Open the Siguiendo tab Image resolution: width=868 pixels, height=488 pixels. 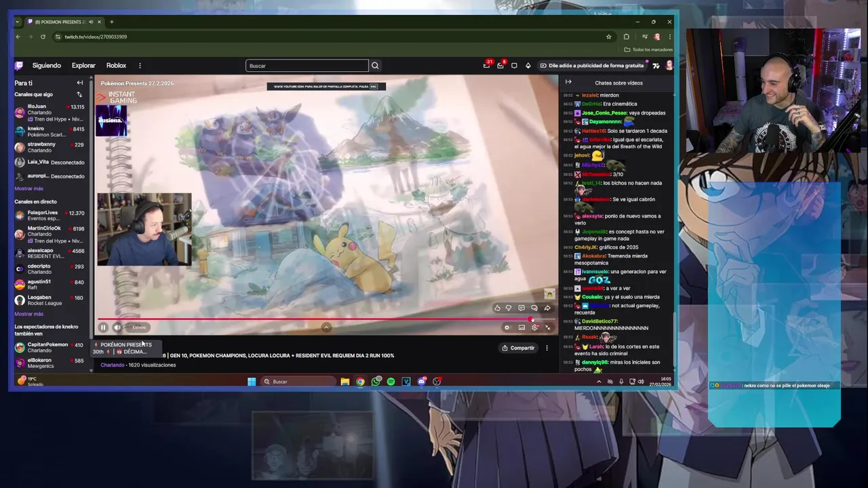[47, 66]
